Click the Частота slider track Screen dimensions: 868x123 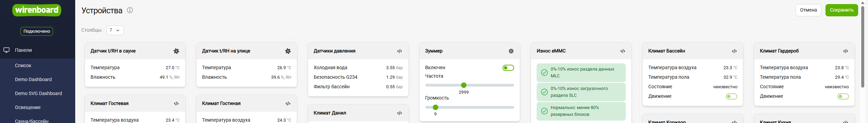(470, 85)
